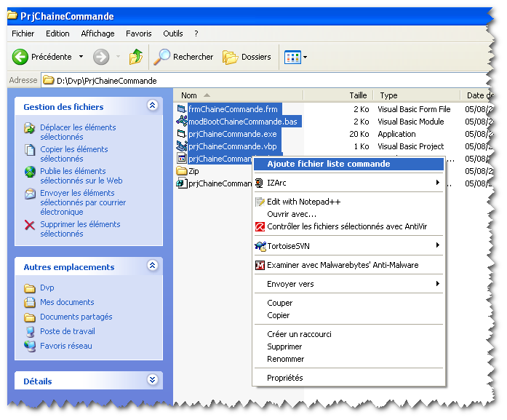The image size is (507, 420).
Task: Click the frmChaineCommande.frm file icon
Action: (x=182, y=109)
